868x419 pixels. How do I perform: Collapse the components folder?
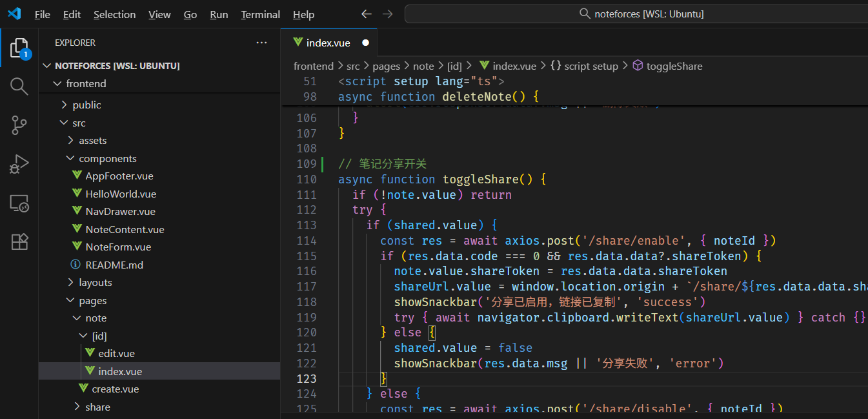(x=107, y=159)
